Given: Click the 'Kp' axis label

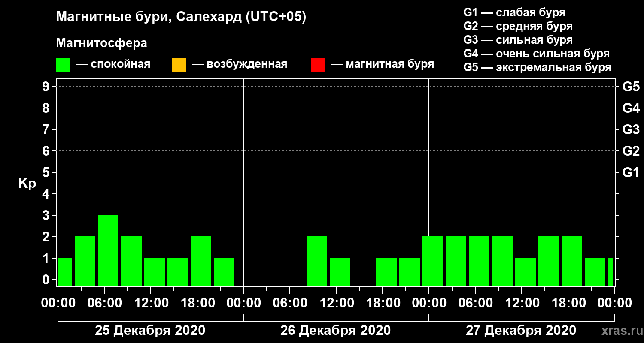Looking at the screenshot, I should click(27, 184).
